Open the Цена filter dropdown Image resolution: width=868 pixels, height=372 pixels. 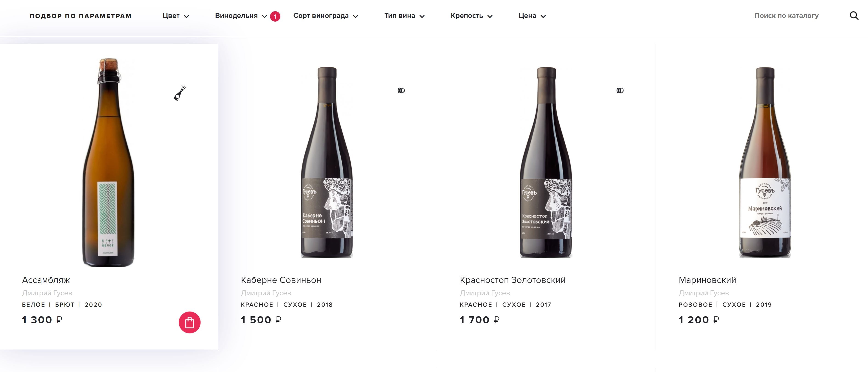[x=532, y=16]
